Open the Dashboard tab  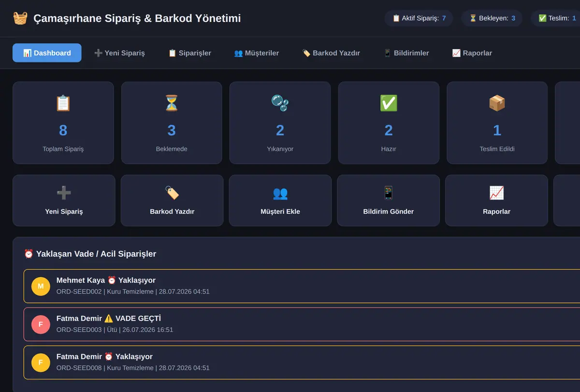47,53
